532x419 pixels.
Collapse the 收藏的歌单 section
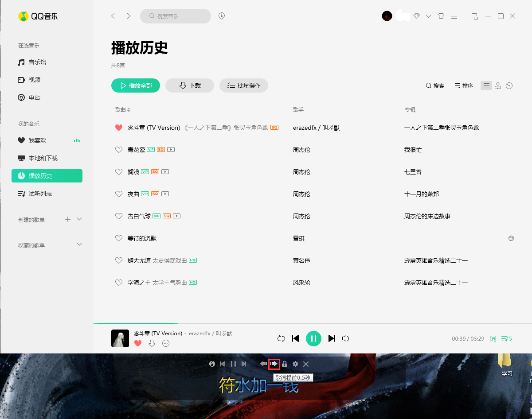(x=79, y=244)
